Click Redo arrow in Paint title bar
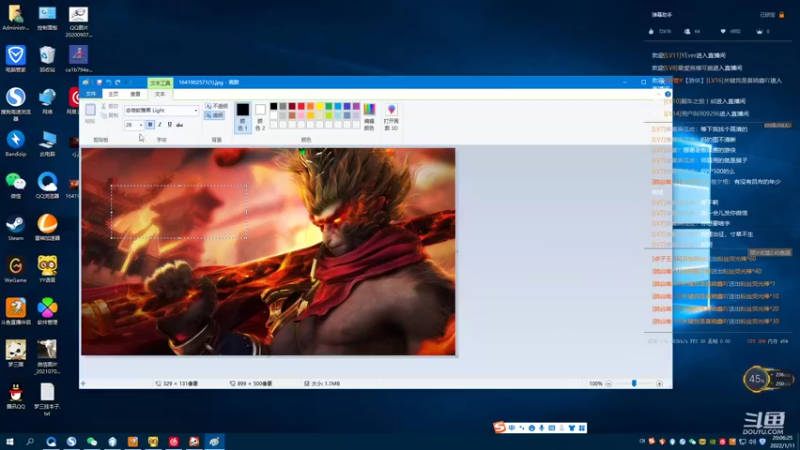The image size is (800, 450). click(118, 82)
